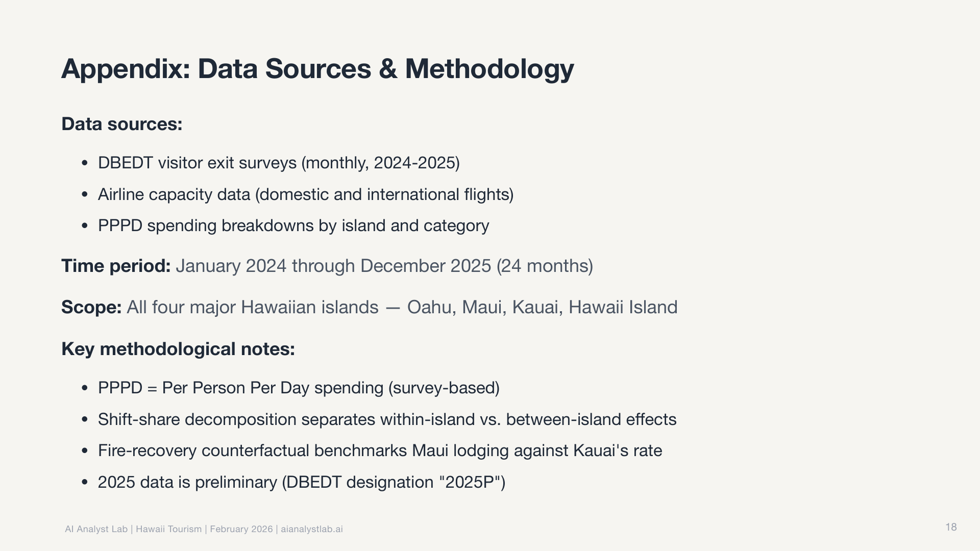The width and height of the screenshot is (980, 551).
Task: Click 'AI Analyst Lab' in the footer
Action: click(96, 529)
